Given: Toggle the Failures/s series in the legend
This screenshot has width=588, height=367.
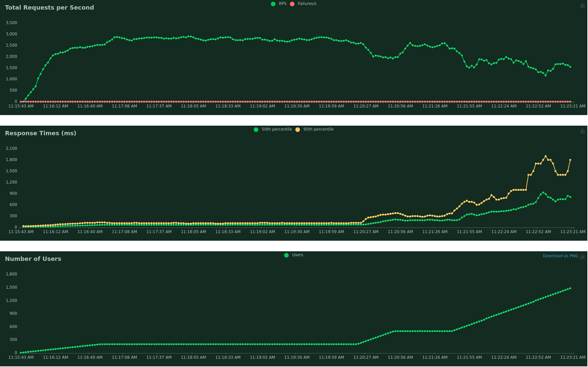Looking at the screenshot, I should (303, 4).
